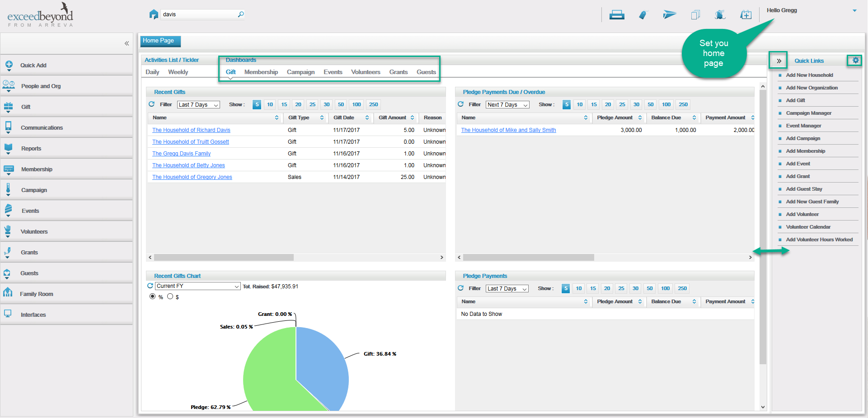
Task: Click the dashboard vertical scrollbar thumb
Action: click(763, 227)
